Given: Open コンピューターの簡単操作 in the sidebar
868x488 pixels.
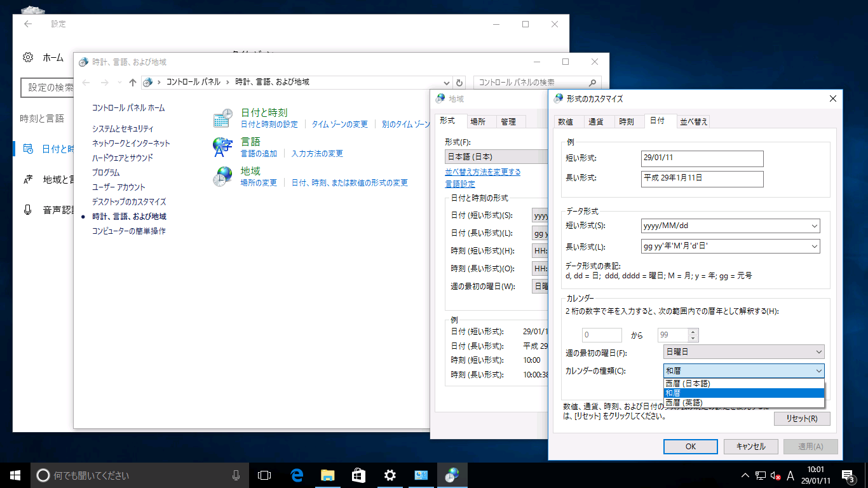Looking at the screenshot, I should click(129, 231).
